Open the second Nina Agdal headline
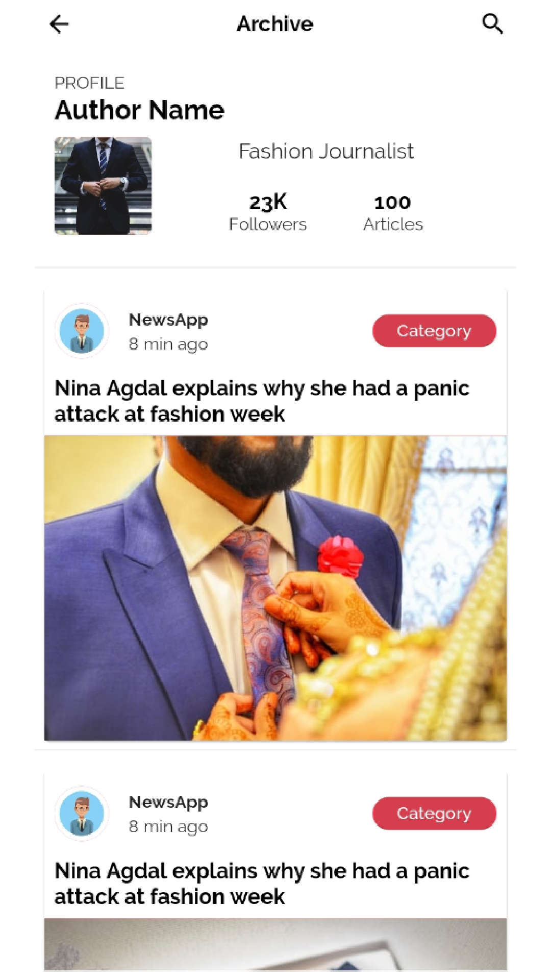Screen dimensions: 551x980 (262, 883)
